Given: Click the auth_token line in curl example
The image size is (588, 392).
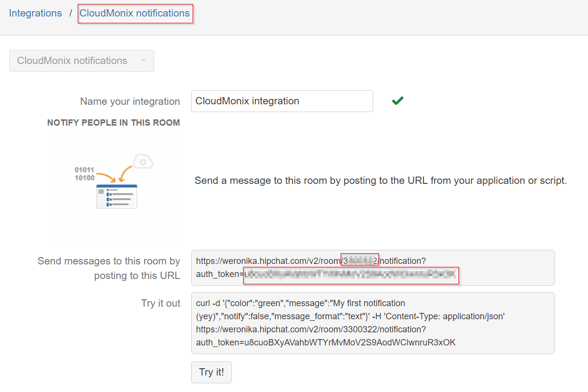Looking at the screenshot, I should 326,343.
